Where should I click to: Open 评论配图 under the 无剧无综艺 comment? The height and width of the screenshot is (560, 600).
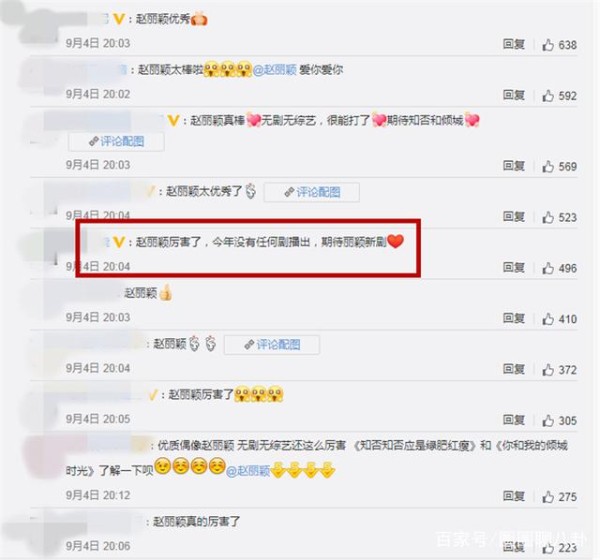point(116,142)
